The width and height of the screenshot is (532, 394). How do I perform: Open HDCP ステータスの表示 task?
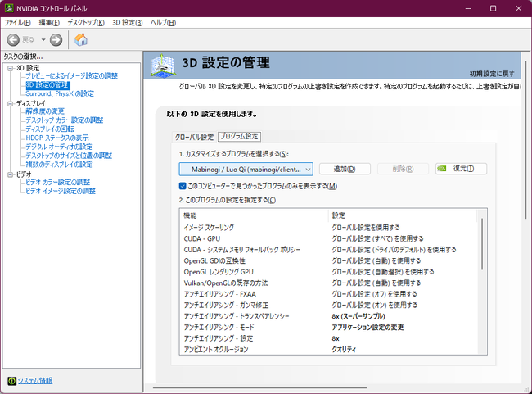(x=57, y=138)
